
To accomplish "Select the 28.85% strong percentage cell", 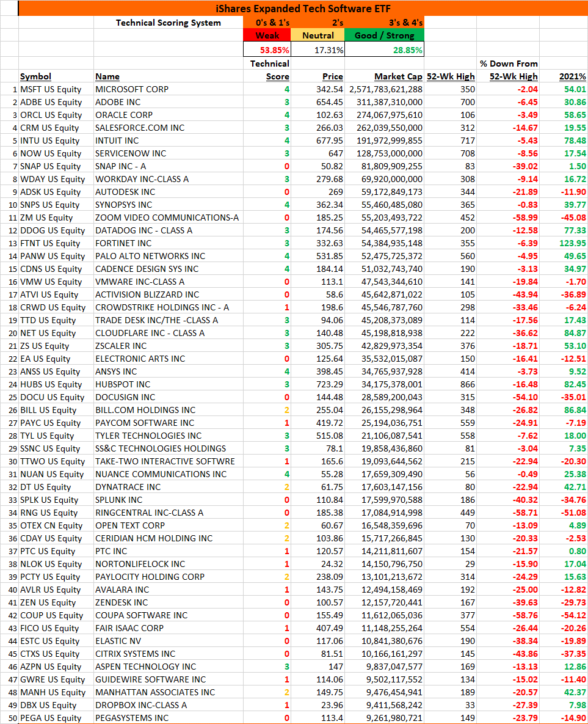I will click(x=384, y=49).
